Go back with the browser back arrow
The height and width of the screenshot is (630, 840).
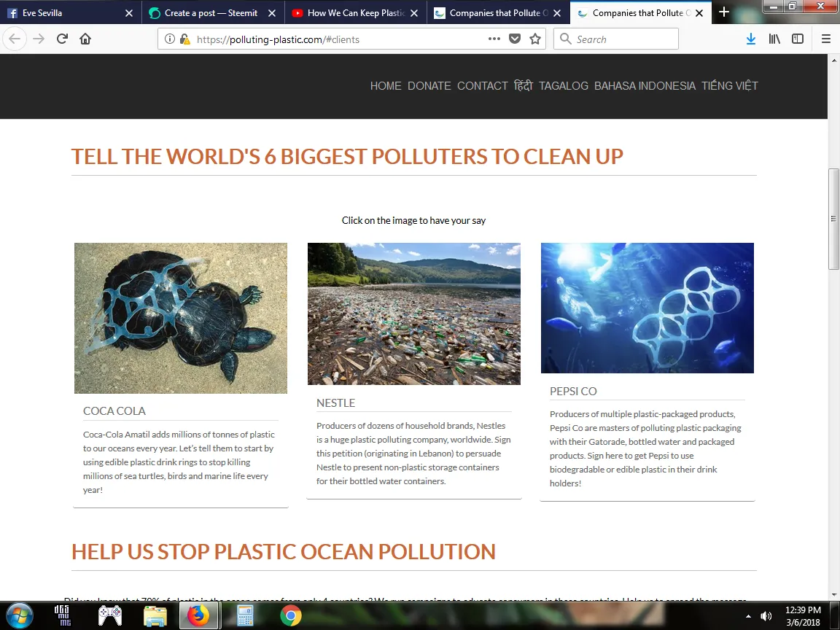pyautogui.click(x=15, y=39)
